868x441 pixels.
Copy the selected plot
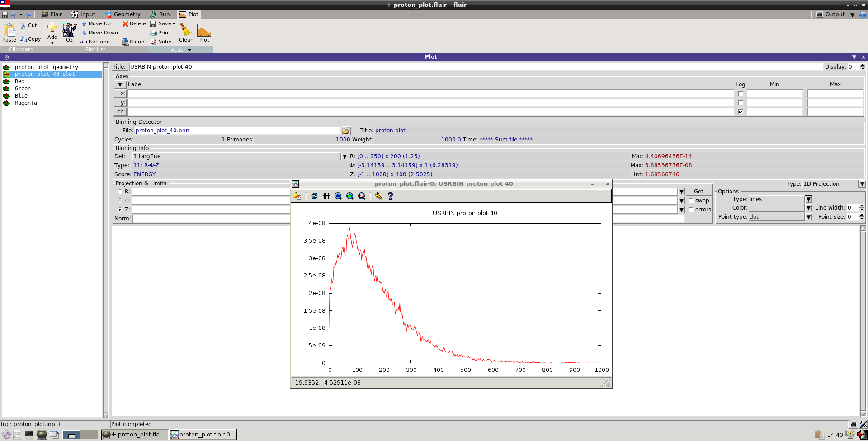[30, 39]
